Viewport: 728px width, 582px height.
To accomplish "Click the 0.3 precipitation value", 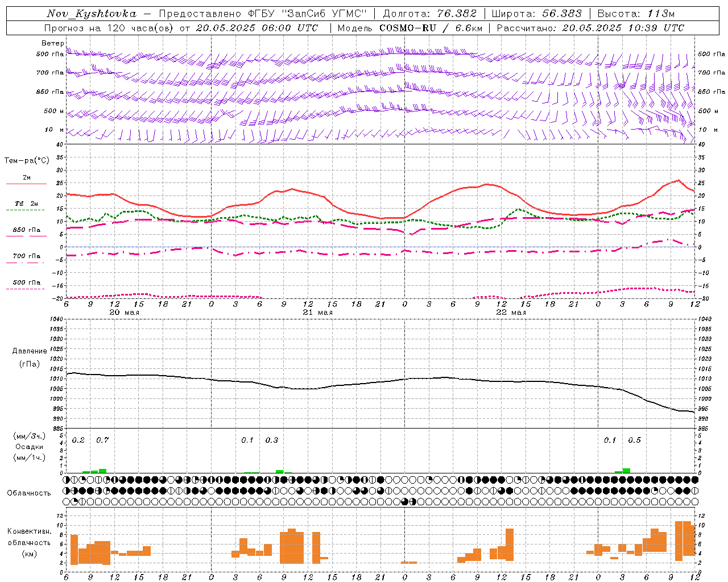I will [272, 440].
